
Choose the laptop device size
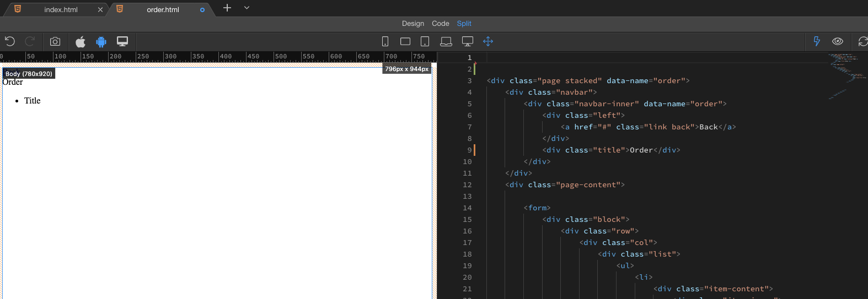pos(446,41)
